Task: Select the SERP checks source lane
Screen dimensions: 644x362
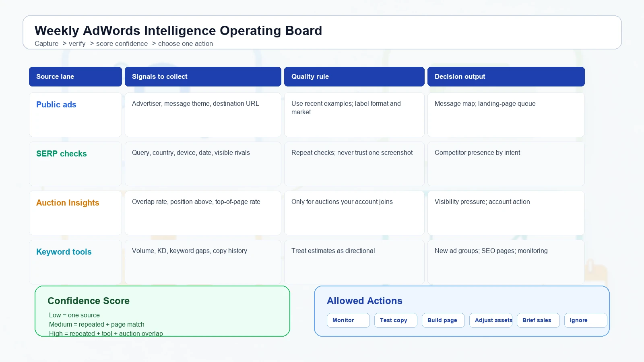Action: pos(75,164)
